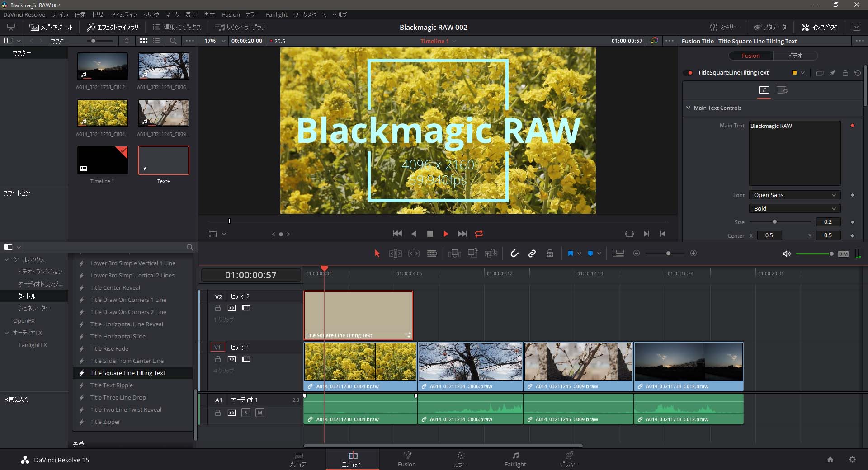Stop playback

coord(430,234)
